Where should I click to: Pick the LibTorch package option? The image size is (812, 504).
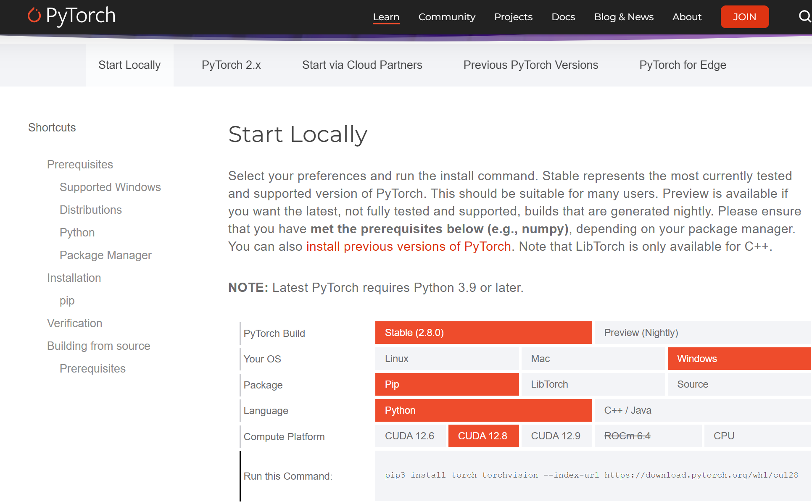pos(593,384)
